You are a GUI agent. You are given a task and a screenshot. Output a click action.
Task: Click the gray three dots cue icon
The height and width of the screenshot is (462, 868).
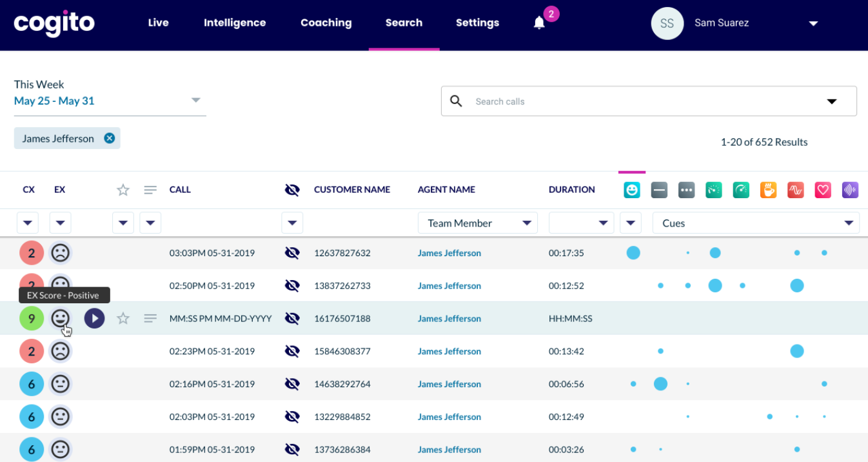click(x=686, y=190)
